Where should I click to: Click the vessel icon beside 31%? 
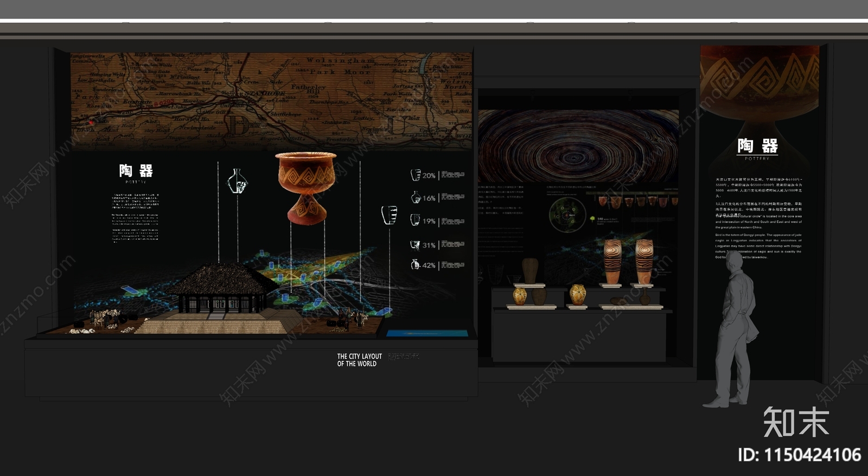[x=416, y=245]
